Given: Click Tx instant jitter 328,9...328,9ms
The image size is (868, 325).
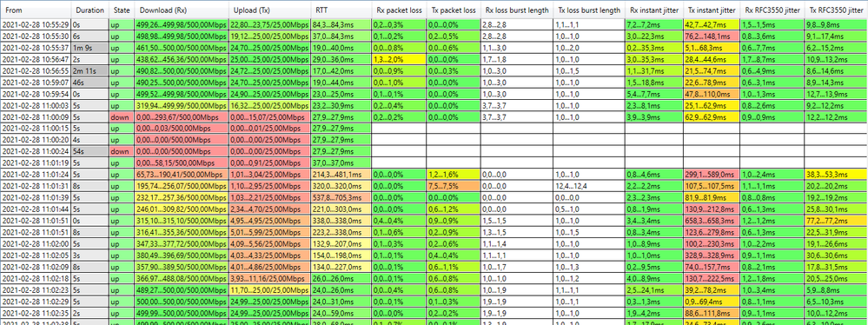Looking at the screenshot, I should coord(712,256).
